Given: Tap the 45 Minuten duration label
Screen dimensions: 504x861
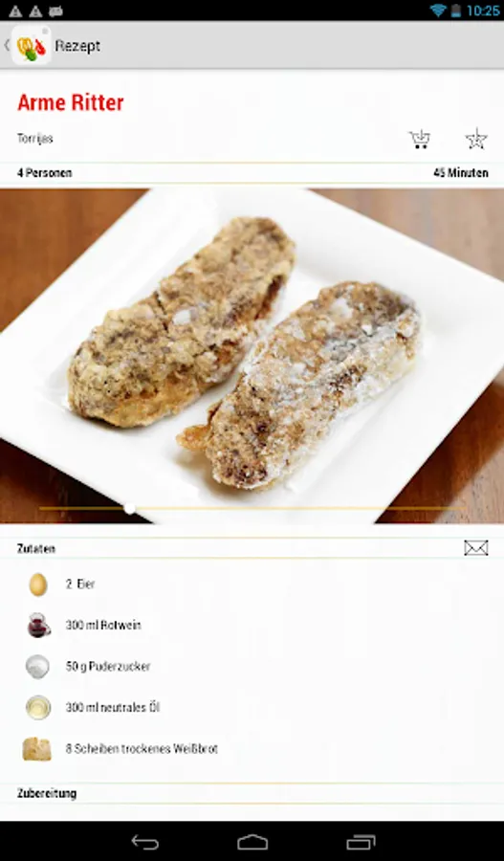Looking at the screenshot, I should click(461, 173).
